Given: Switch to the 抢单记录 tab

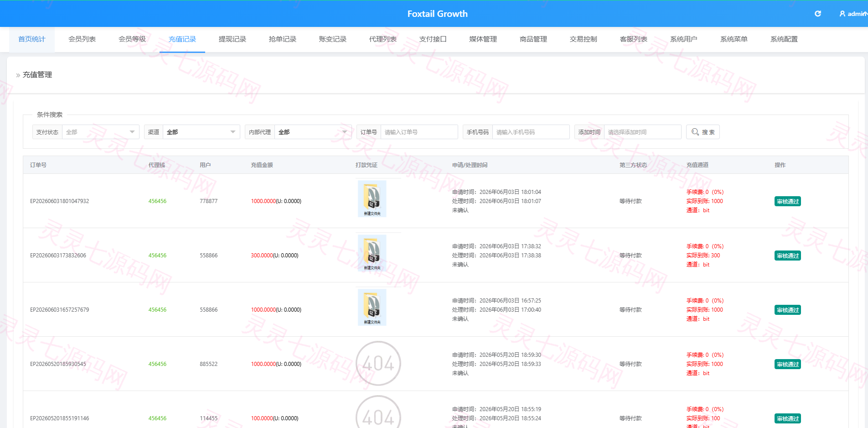Looking at the screenshot, I should pyautogui.click(x=283, y=39).
